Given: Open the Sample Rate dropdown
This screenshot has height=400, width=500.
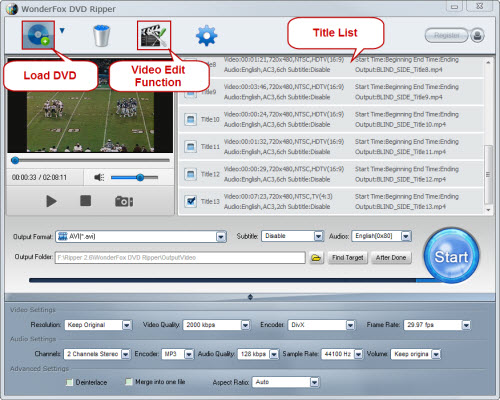Looking at the screenshot, I should 358,354.
